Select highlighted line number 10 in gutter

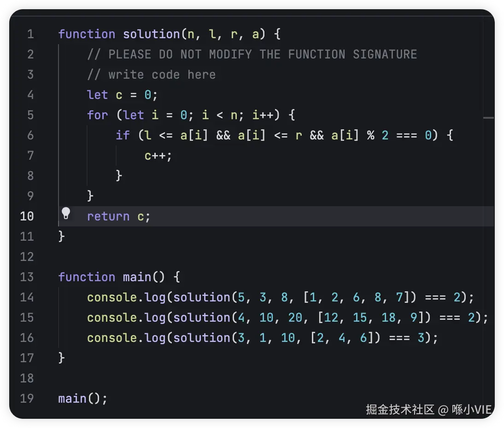point(27,216)
